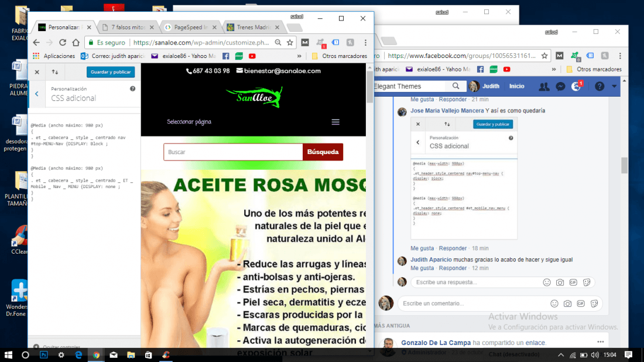Open Judith profile link on Facebook bar
The height and width of the screenshot is (362, 644).
pyautogui.click(x=485, y=86)
